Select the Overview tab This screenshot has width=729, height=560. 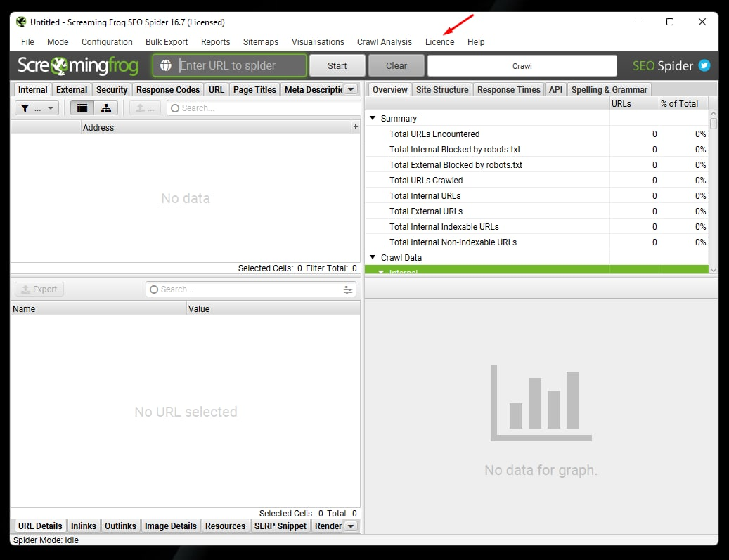[389, 89]
